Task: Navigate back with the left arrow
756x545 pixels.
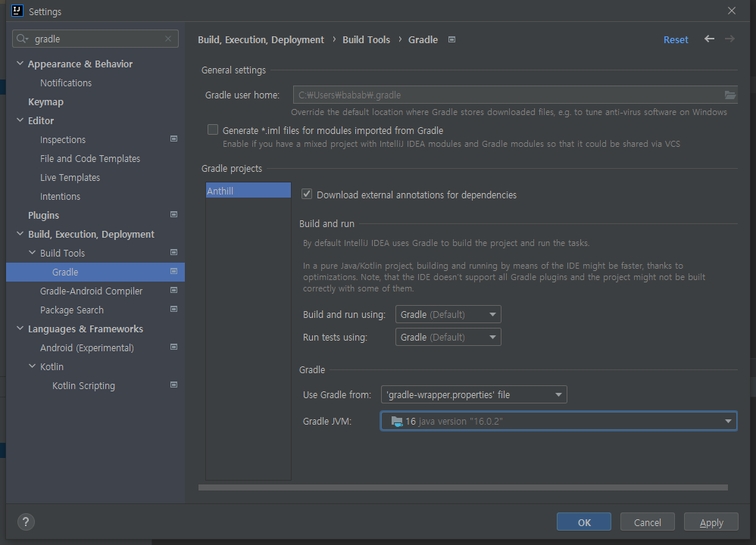Action: (709, 39)
